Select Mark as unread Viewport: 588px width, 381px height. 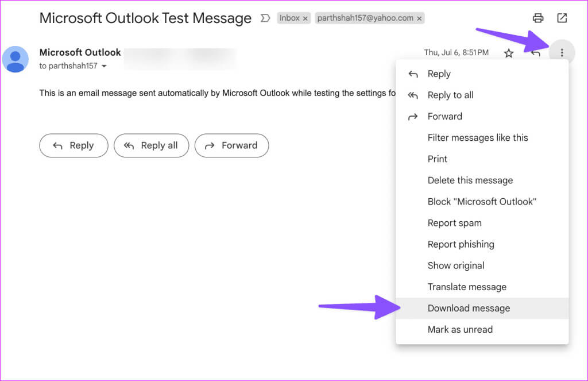pyautogui.click(x=482, y=330)
